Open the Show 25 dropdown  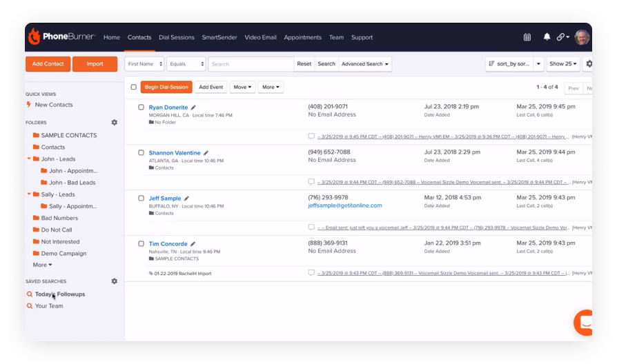point(563,63)
